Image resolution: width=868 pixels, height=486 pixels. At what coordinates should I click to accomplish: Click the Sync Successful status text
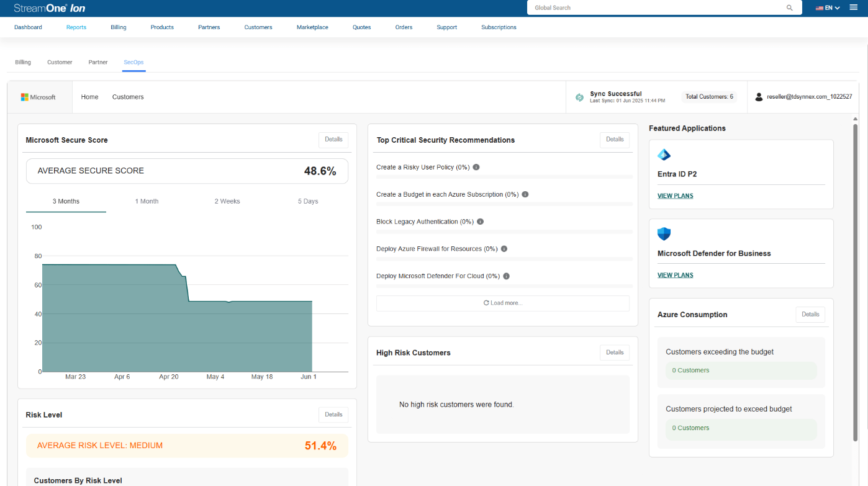616,94
